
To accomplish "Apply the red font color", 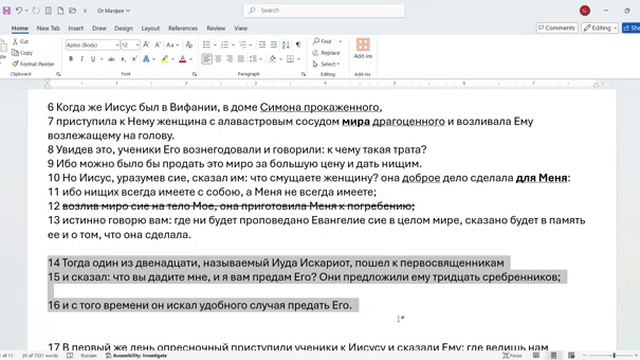I will 182,60.
